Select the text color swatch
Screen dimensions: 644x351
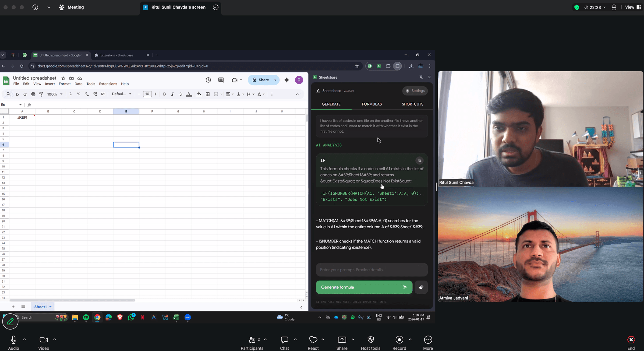click(189, 94)
